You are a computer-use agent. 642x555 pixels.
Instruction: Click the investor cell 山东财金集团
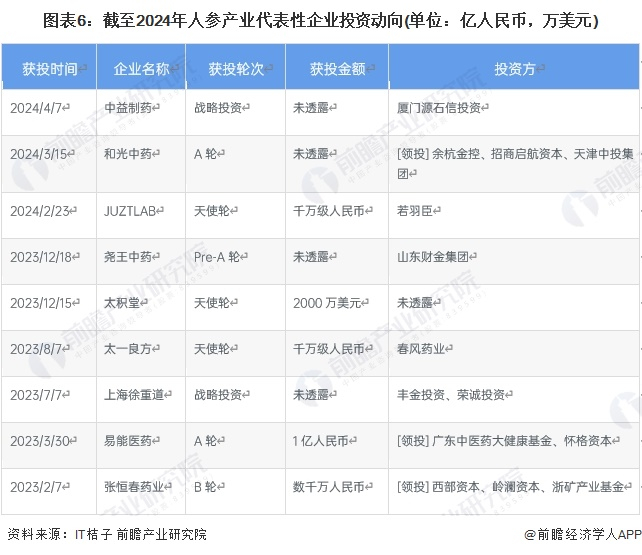[x=514, y=261]
